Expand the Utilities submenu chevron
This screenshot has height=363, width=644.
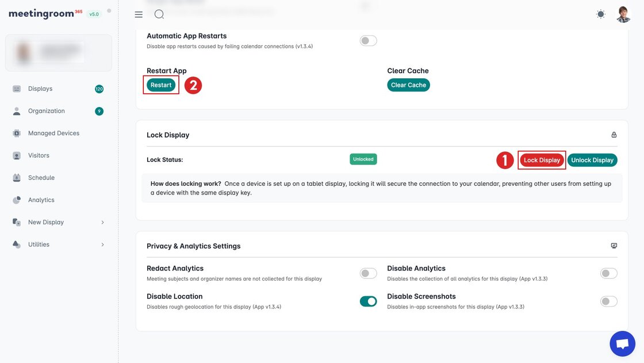coord(103,245)
